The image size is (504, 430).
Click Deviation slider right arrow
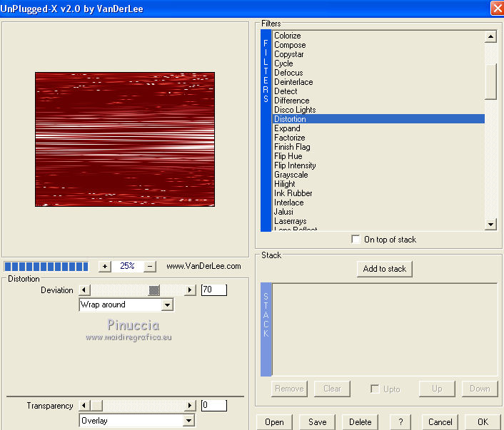(x=190, y=290)
